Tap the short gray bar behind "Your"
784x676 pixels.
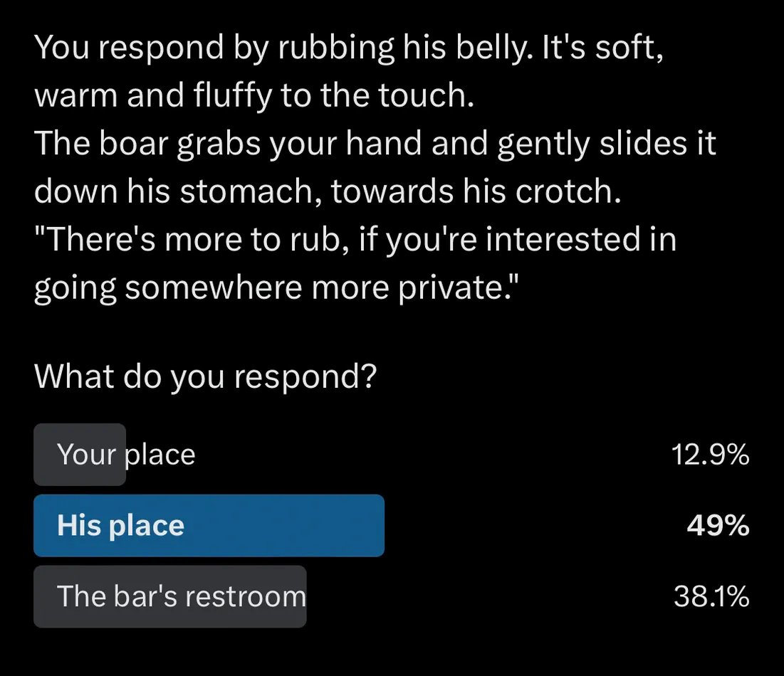click(x=80, y=455)
